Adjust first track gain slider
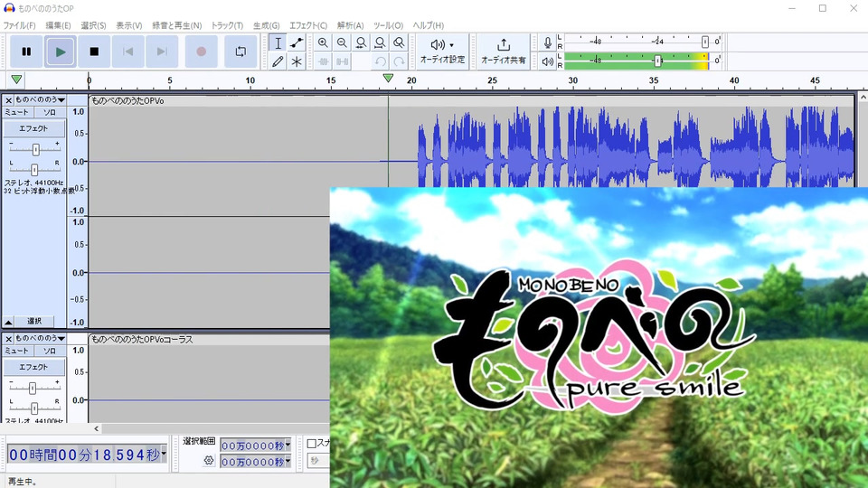 (35, 149)
